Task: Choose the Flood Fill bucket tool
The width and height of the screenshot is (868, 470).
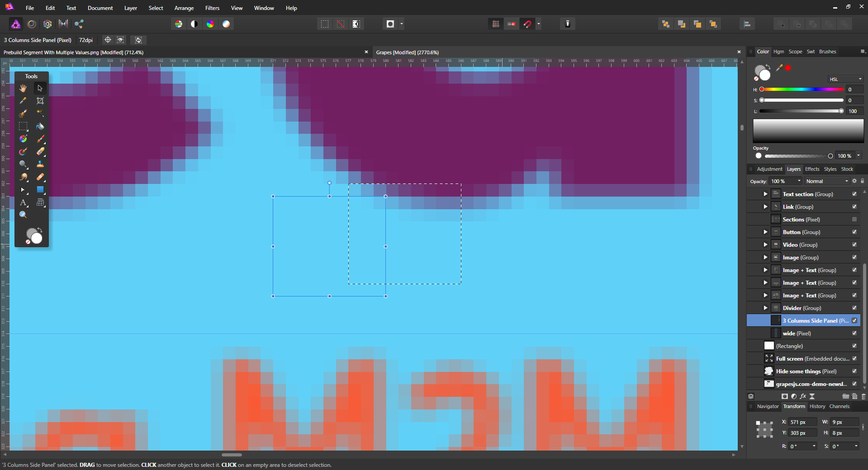Action: [40, 126]
